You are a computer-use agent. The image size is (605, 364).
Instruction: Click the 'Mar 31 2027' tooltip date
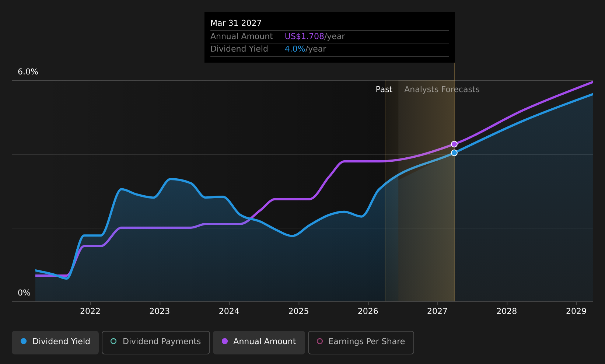236,23
